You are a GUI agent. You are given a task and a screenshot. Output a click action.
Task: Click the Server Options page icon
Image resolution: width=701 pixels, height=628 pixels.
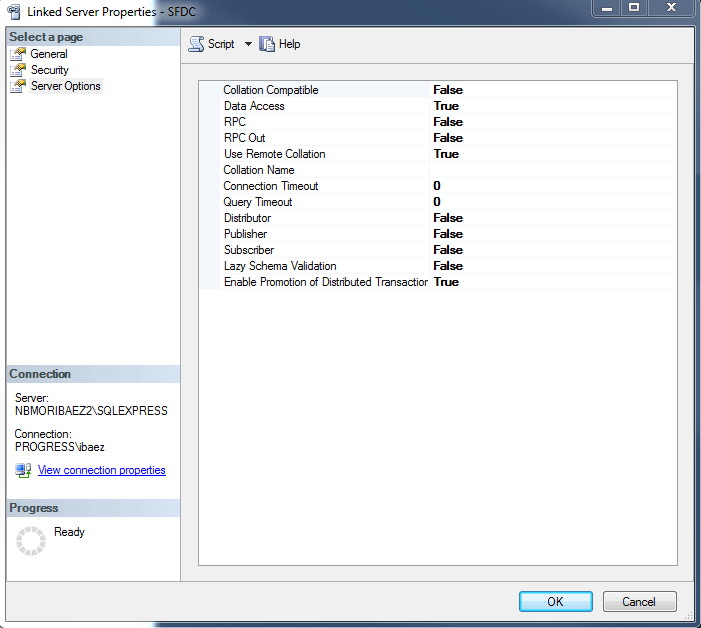(18, 86)
